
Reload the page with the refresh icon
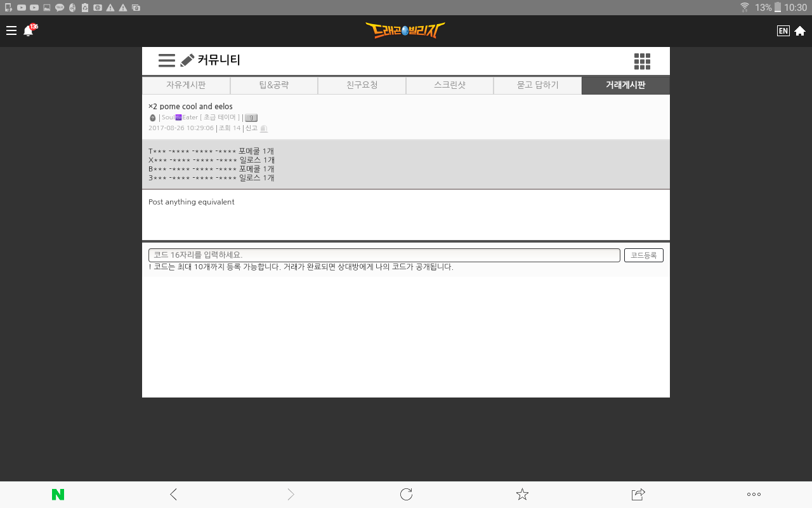point(406,495)
